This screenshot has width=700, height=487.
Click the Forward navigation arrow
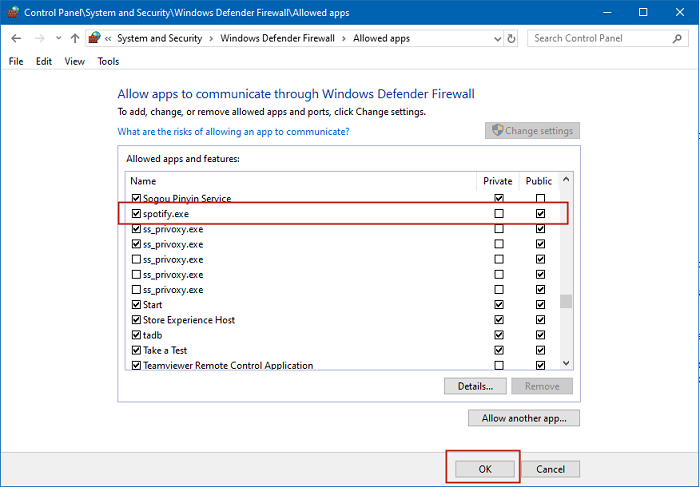38,39
